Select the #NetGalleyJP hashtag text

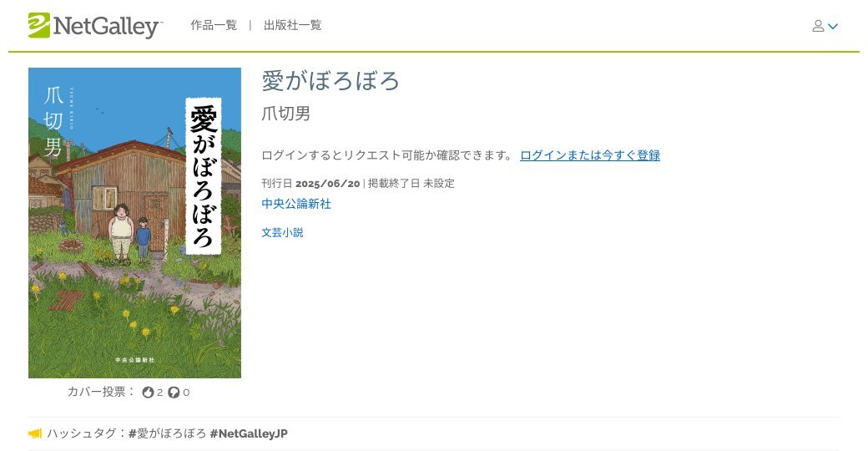[249, 433]
